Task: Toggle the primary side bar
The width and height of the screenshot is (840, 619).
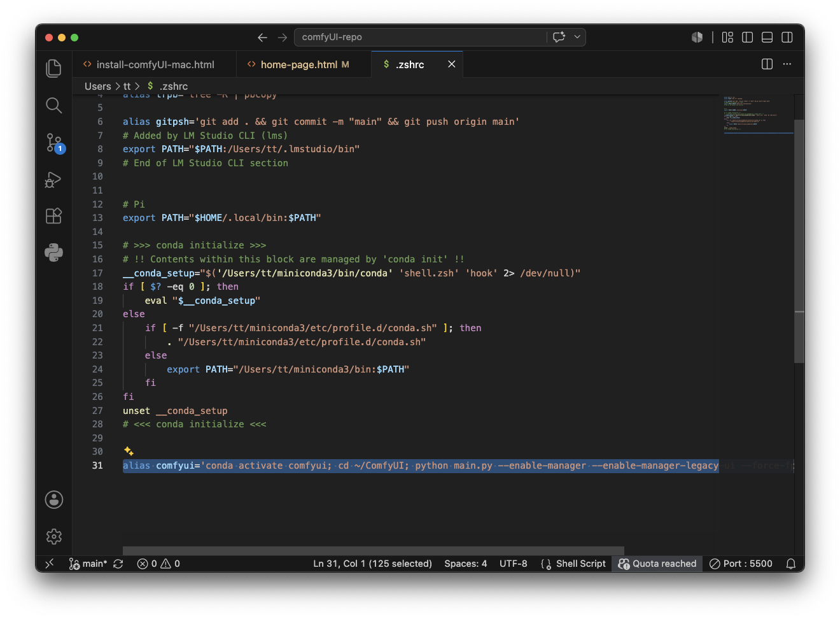Action: [x=748, y=38]
